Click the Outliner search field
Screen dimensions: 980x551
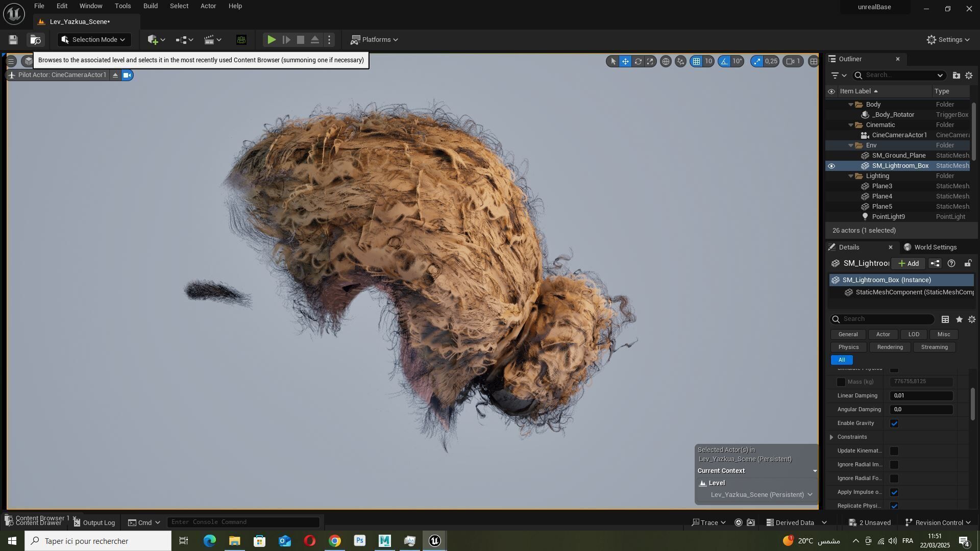pos(899,76)
